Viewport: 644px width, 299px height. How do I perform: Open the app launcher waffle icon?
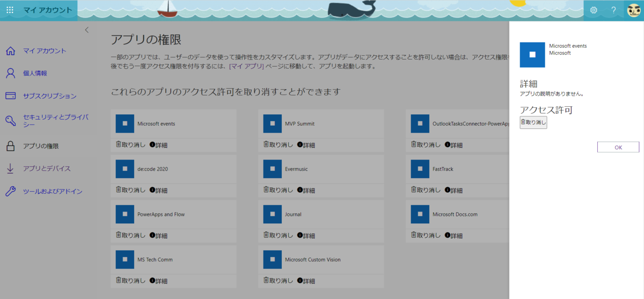pyautogui.click(x=10, y=10)
